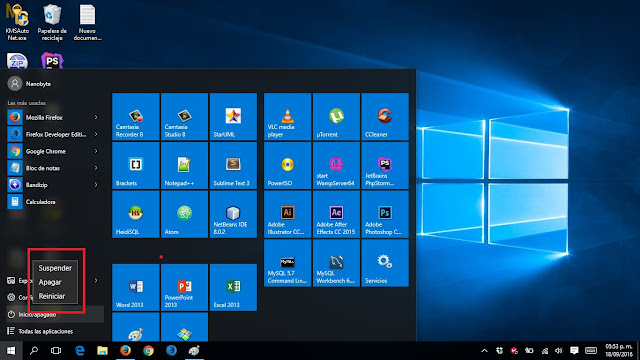This screenshot has width=640, height=360.
Task: Select Nuevo documento desktop file
Action: [87, 23]
